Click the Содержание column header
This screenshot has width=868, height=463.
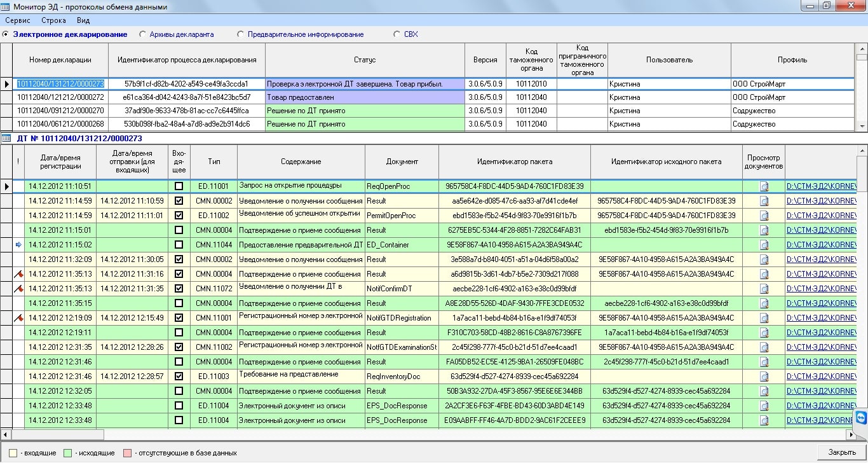tap(301, 162)
